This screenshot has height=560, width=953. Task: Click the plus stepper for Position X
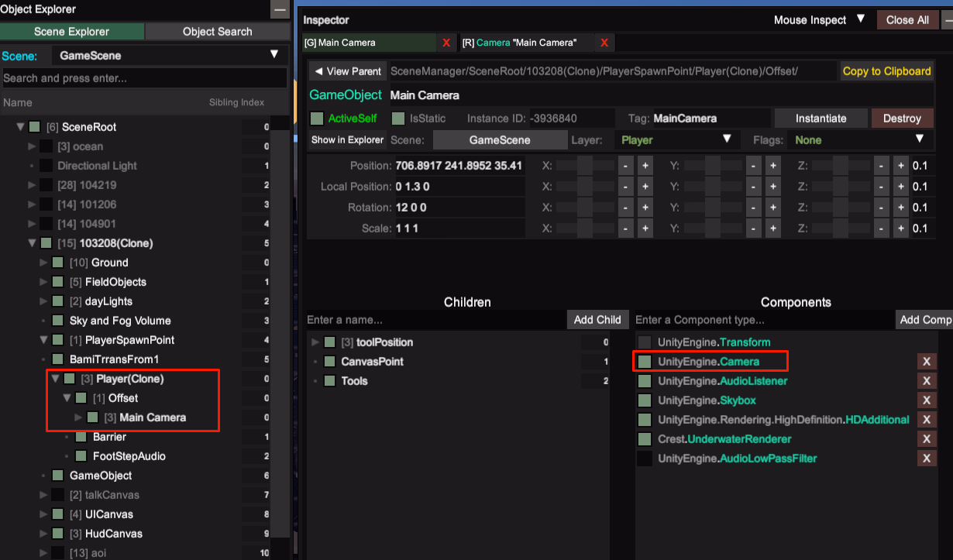(x=645, y=166)
